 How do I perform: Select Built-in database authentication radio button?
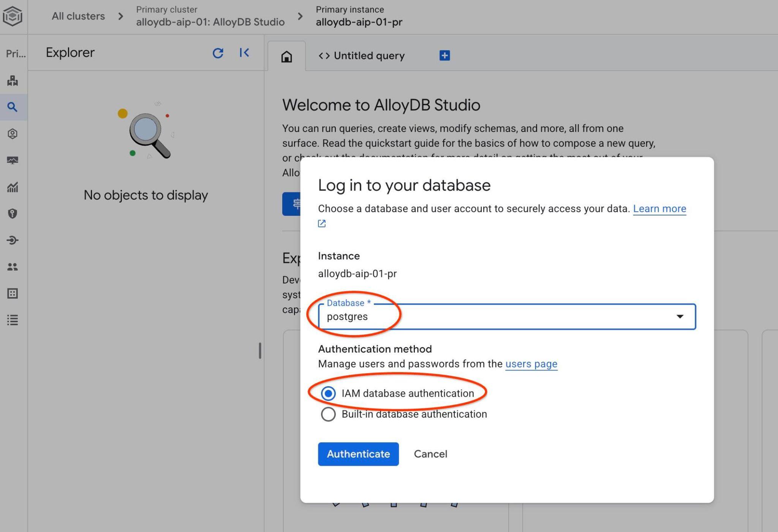click(x=328, y=414)
